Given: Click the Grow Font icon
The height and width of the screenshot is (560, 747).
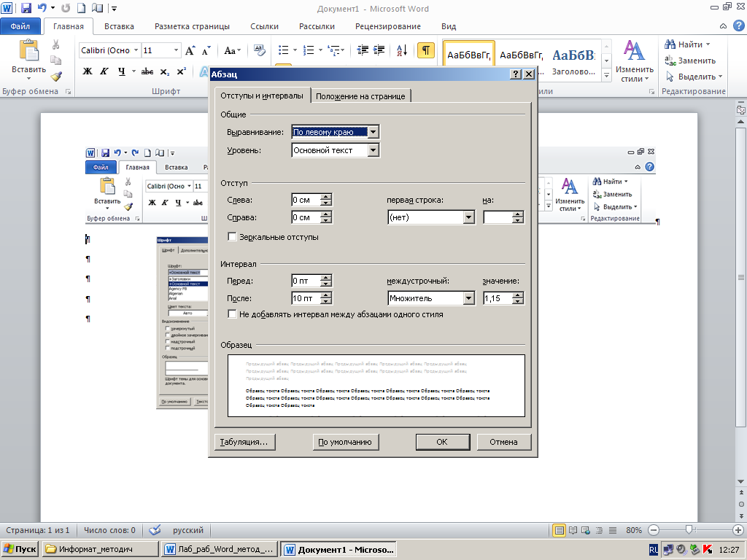Looking at the screenshot, I should pos(190,50).
